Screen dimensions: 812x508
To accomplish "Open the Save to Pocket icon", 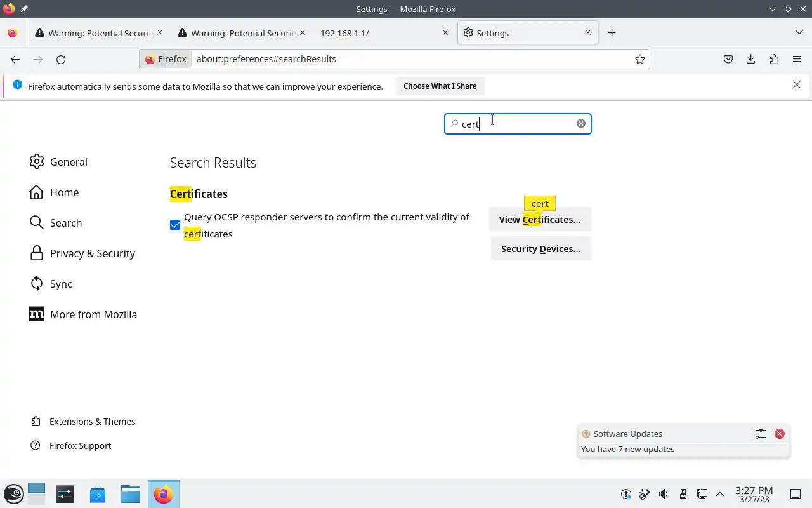I will (x=728, y=59).
